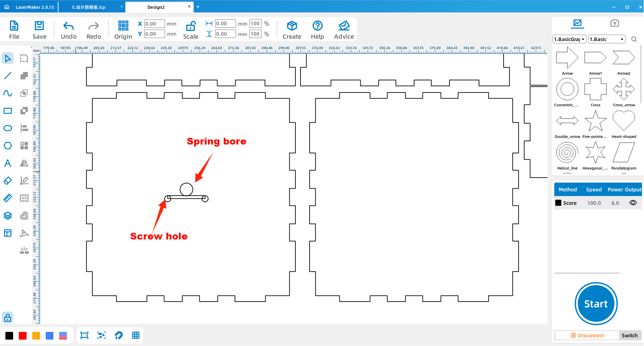Open the Advice feedback tool
This screenshot has height=346, width=644.
(x=344, y=30)
